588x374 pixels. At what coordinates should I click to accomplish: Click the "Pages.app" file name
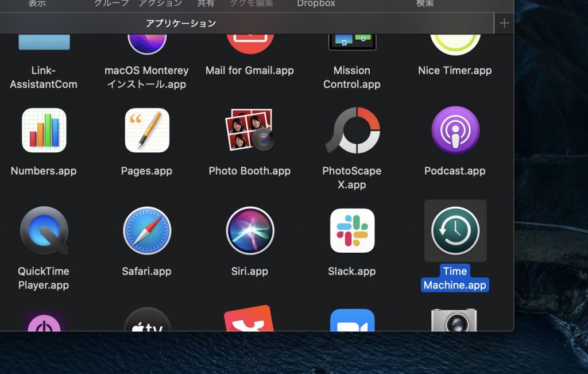146,171
